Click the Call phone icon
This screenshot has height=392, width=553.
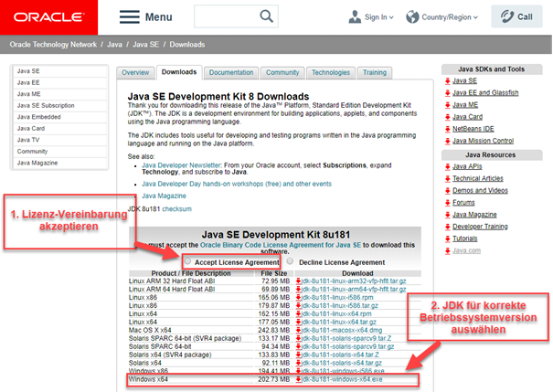point(507,16)
